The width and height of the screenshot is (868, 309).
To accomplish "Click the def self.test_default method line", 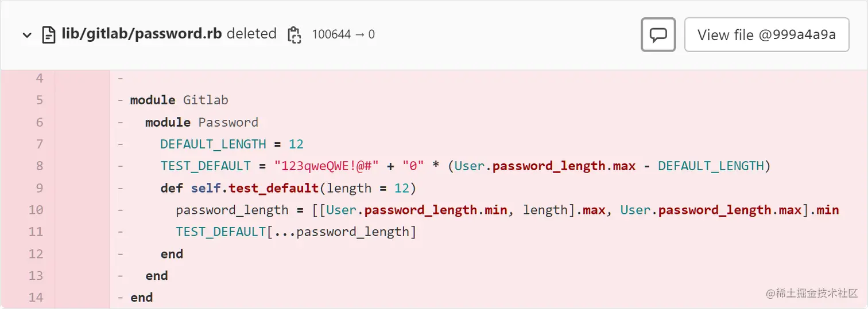I will pos(288,188).
